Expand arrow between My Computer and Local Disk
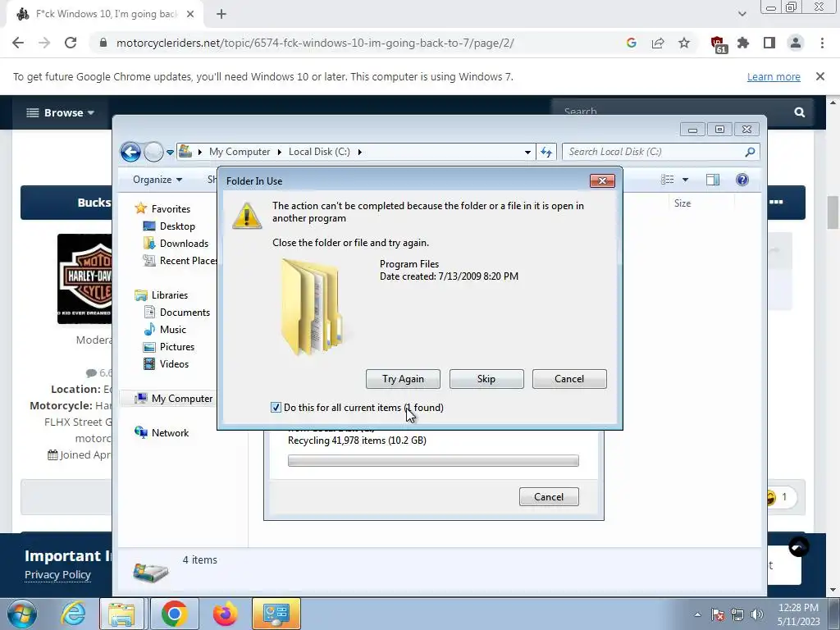The width and height of the screenshot is (840, 630). pyautogui.click(x=280, y=152)
